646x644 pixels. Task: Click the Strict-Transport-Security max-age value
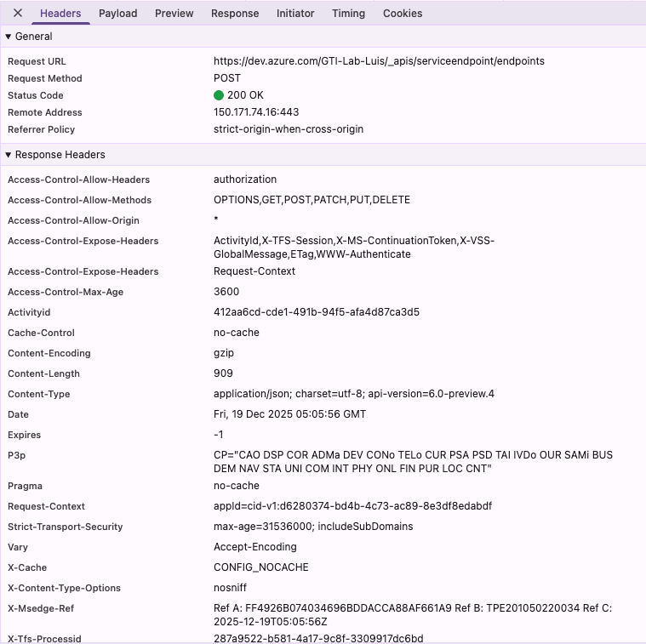tap(313, 527)
